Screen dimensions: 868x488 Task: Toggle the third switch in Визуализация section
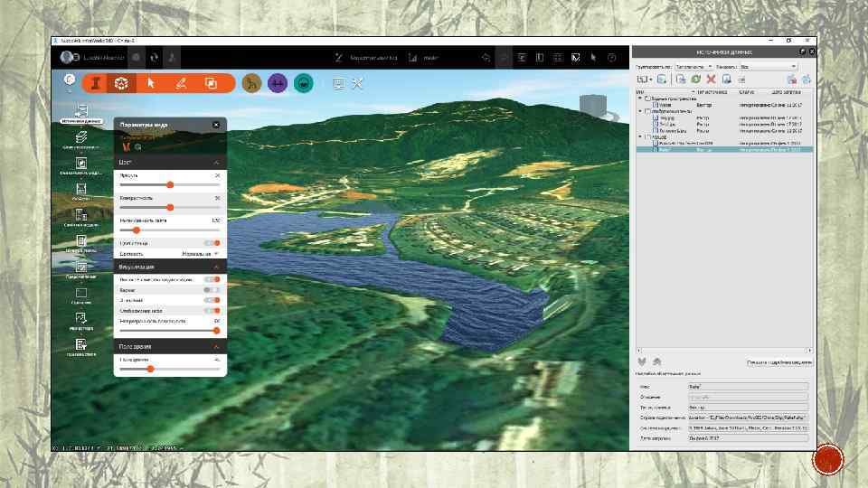[x=212, y=300]
